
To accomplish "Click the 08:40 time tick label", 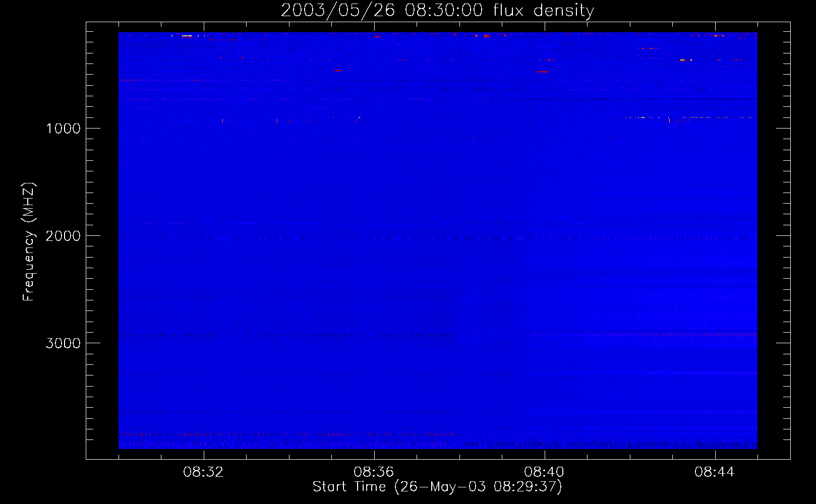I will click(544, 472).
